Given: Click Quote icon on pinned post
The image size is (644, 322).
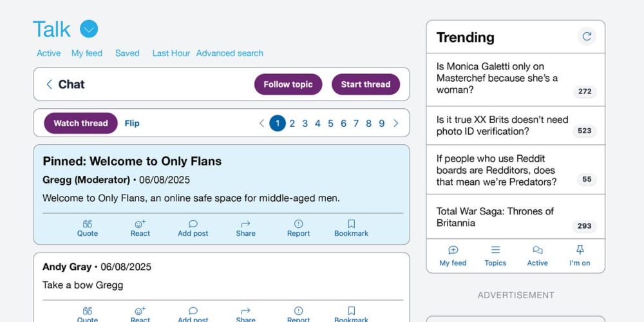Looking at the screenshot, I should coord(88,224).
